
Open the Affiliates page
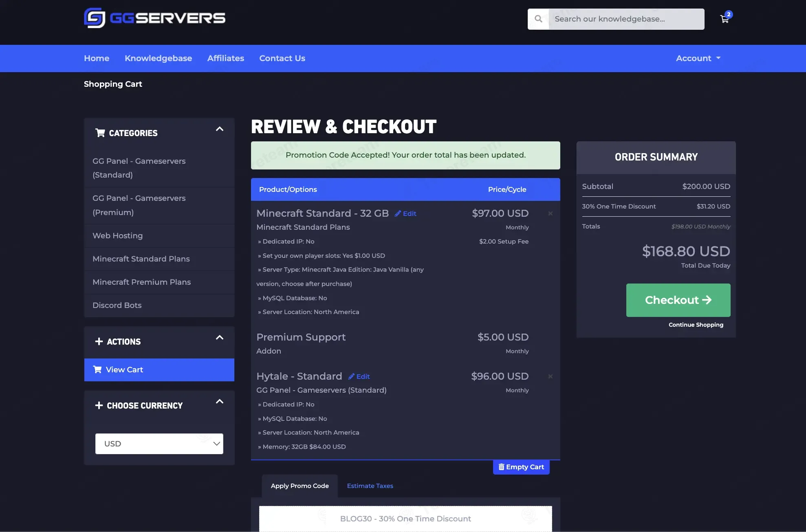[x=226, y=58]
